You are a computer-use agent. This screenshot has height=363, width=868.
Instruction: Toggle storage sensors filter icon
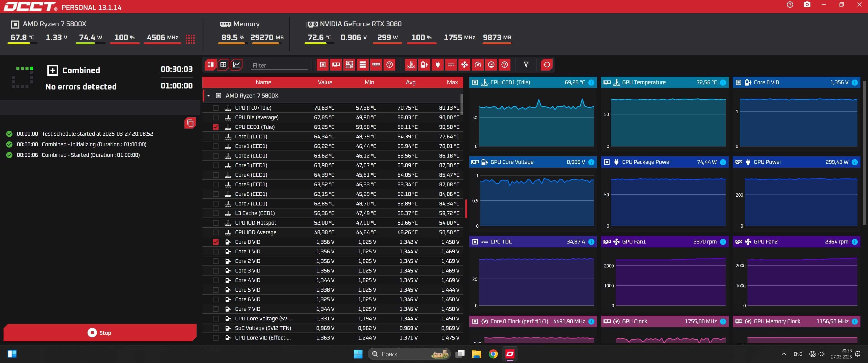tap(363, 65)
